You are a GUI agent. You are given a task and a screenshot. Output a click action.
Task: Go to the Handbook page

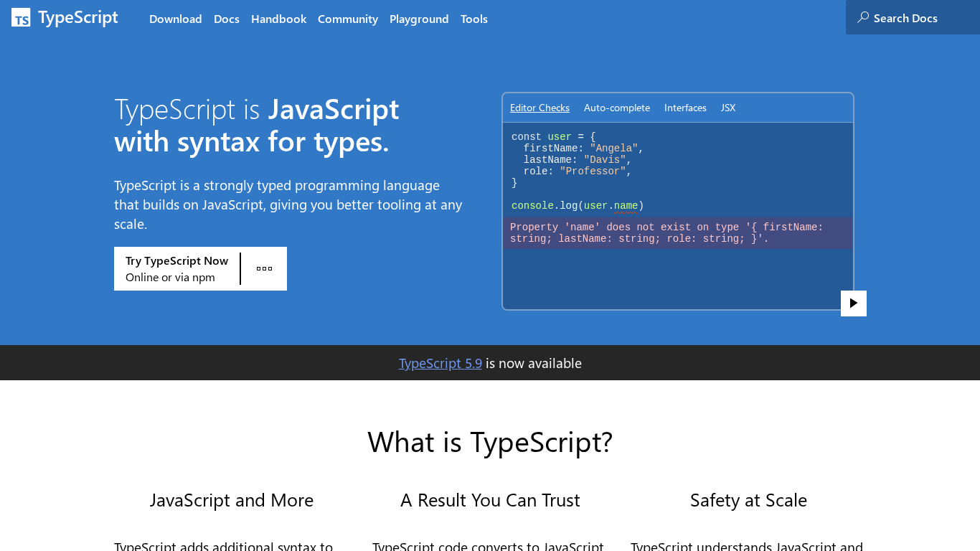278,19
